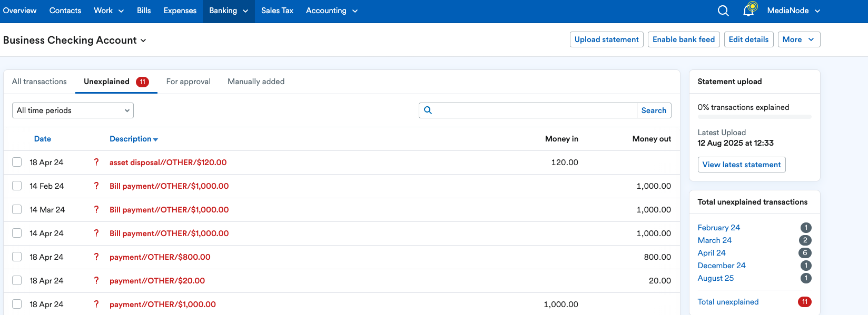
Task: Open the Total unexplained link
Action: point(728,302)
